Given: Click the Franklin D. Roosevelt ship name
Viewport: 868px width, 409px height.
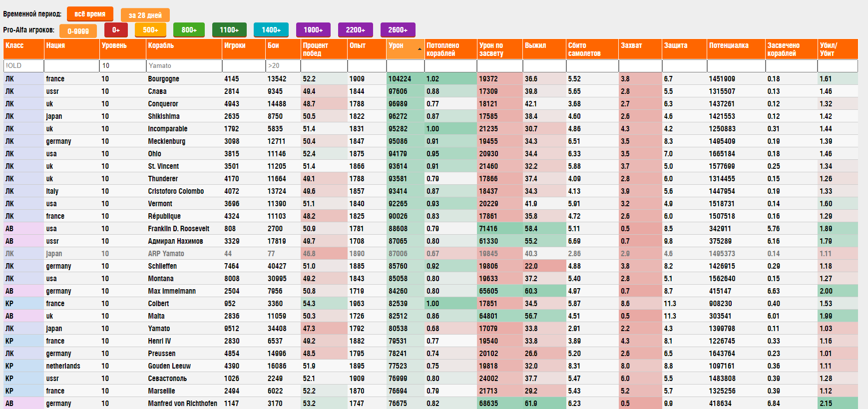Looking at the screenshot, I should (x=179, y=229).
